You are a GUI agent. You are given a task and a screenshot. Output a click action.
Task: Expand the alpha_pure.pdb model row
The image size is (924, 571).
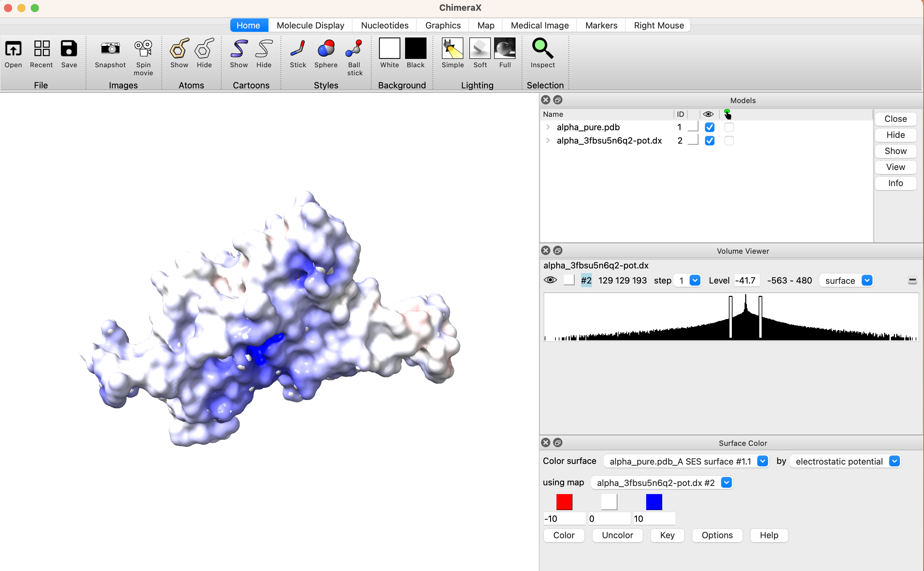[x=548, y=127]
